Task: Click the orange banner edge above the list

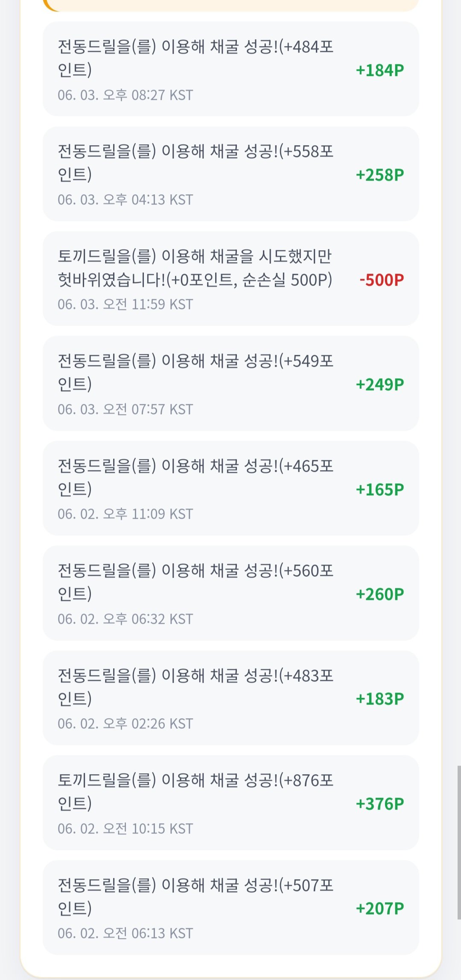Action: coord(230,5)
